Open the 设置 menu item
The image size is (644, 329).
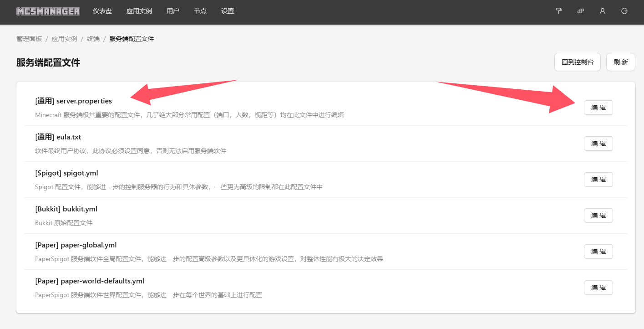(227, 11)
